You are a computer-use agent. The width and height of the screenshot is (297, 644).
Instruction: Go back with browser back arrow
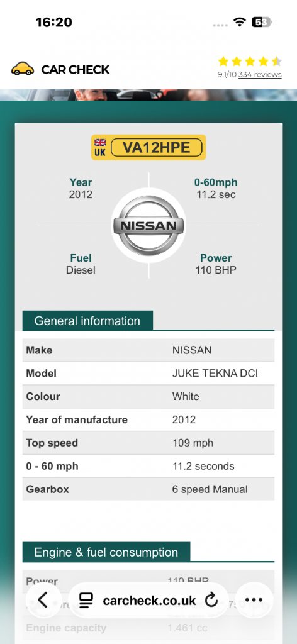43,601
